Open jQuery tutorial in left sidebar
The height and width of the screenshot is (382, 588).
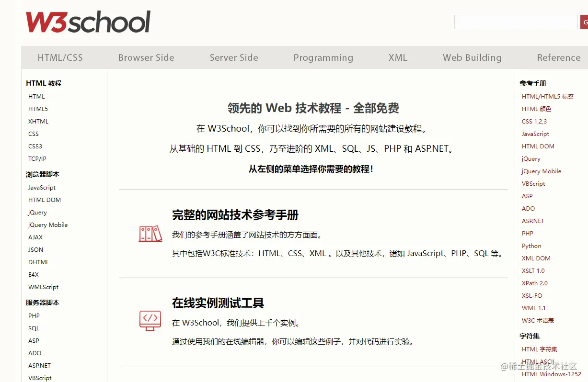click(37, 212)
